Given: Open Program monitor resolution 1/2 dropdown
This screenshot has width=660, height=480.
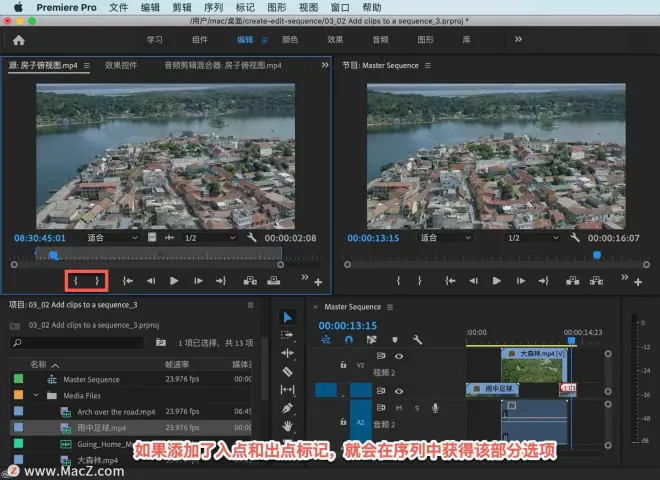Looking at the screenshot, I should click(x=533, y=238).
